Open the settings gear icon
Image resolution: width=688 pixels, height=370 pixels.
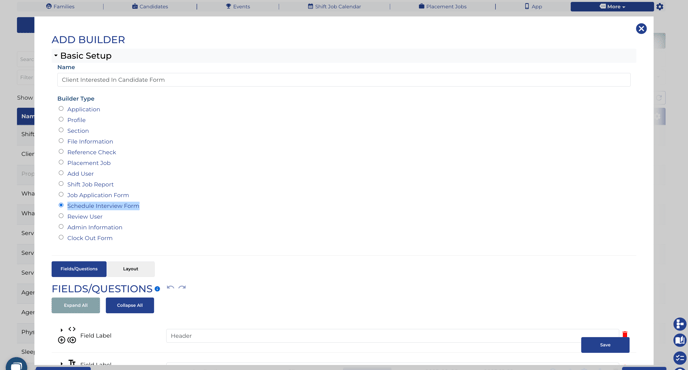[x=659, y=7]
